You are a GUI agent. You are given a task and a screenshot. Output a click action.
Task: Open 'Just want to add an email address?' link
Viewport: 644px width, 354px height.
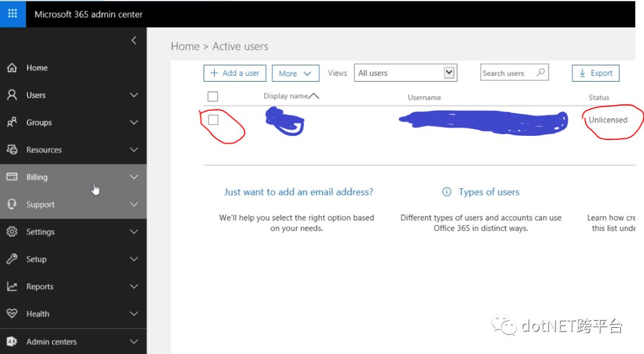click(299, 192)
